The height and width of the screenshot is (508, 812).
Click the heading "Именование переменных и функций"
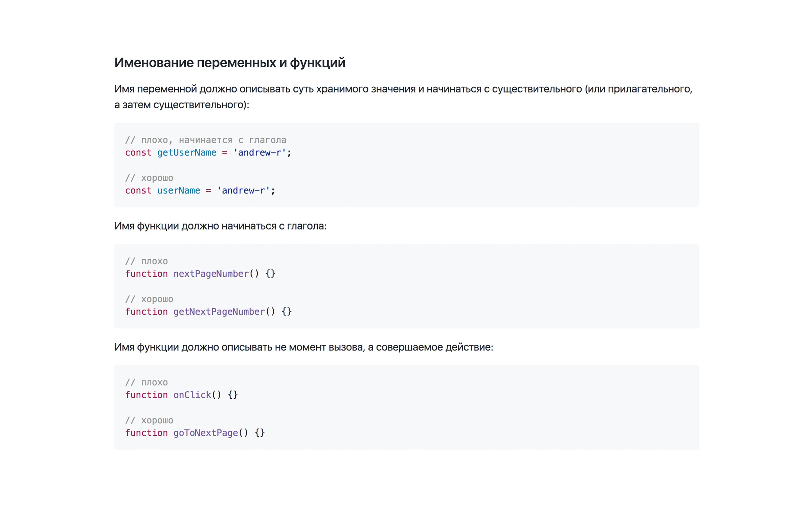click(x=230, y=63)
